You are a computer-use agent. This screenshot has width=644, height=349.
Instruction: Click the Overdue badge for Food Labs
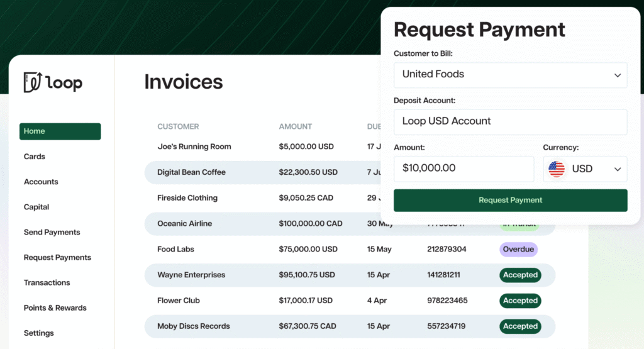(x=518, y=250)
